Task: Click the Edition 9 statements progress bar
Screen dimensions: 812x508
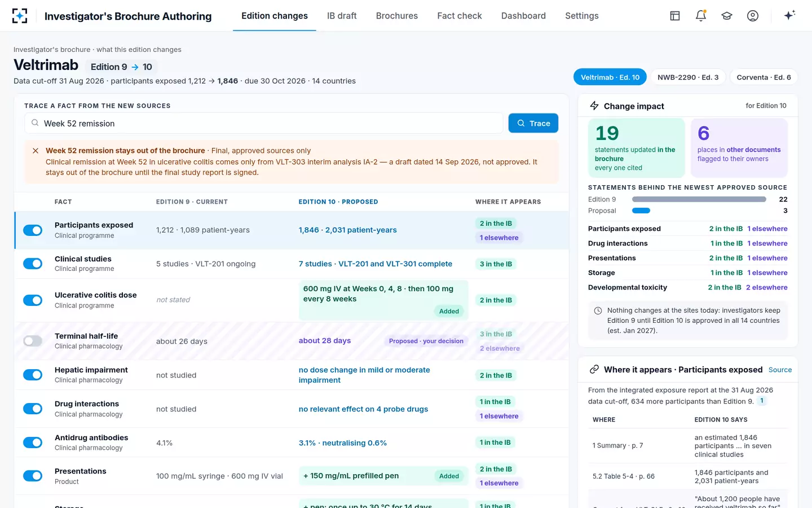Action: [x=699, y=199]
